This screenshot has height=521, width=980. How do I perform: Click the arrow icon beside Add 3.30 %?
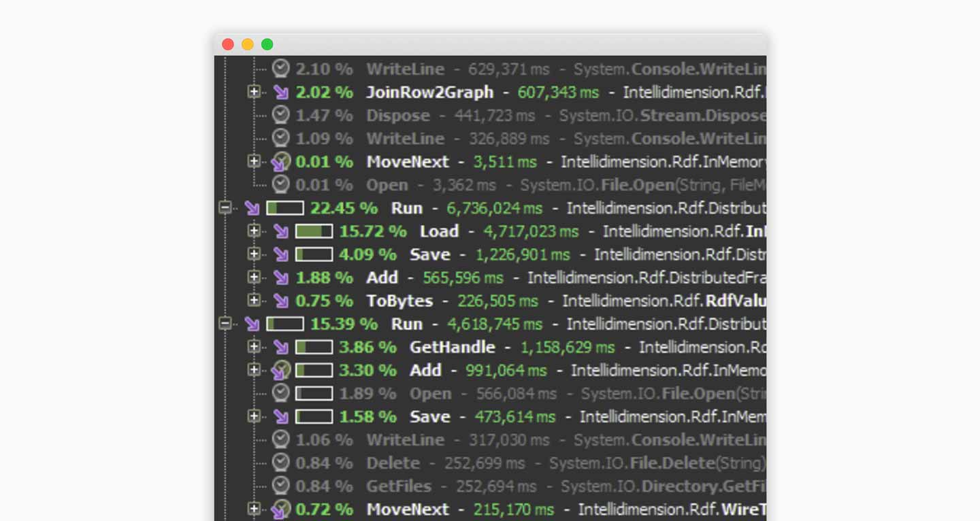pyautogui.click(x=281, y=371)
